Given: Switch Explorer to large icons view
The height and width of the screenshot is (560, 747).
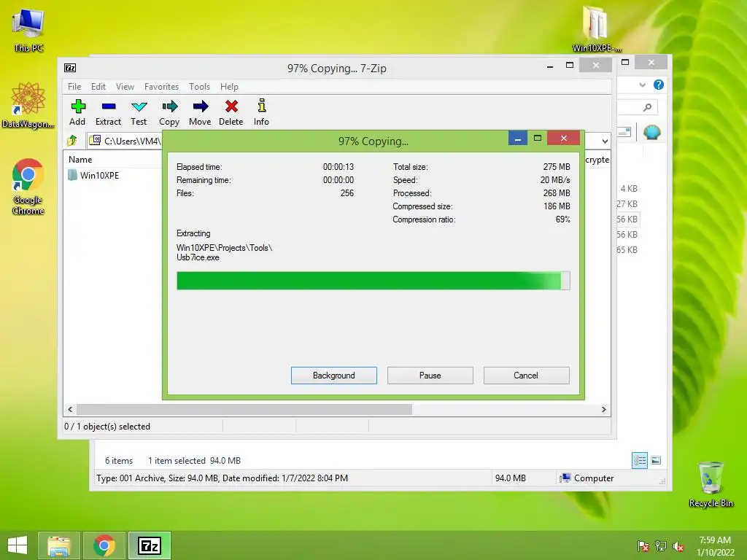Looking at the screenshot, I should (656, 460).
